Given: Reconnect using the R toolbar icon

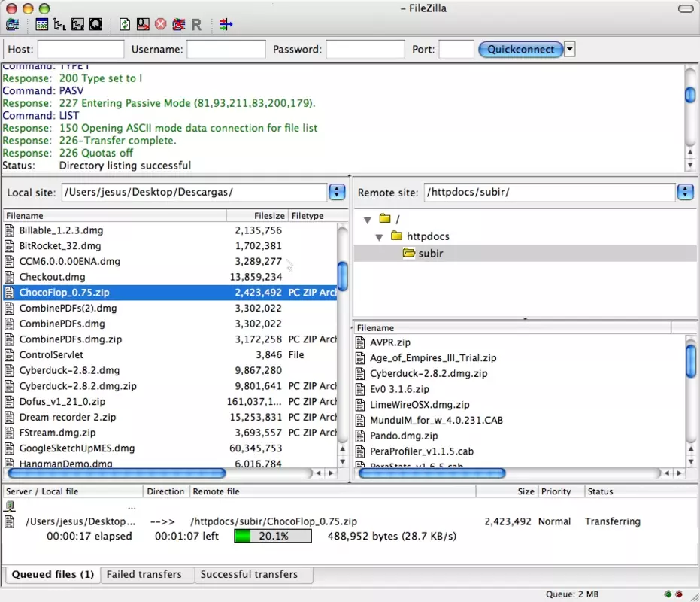Looking at the screenshot, I should pos(196,24).
